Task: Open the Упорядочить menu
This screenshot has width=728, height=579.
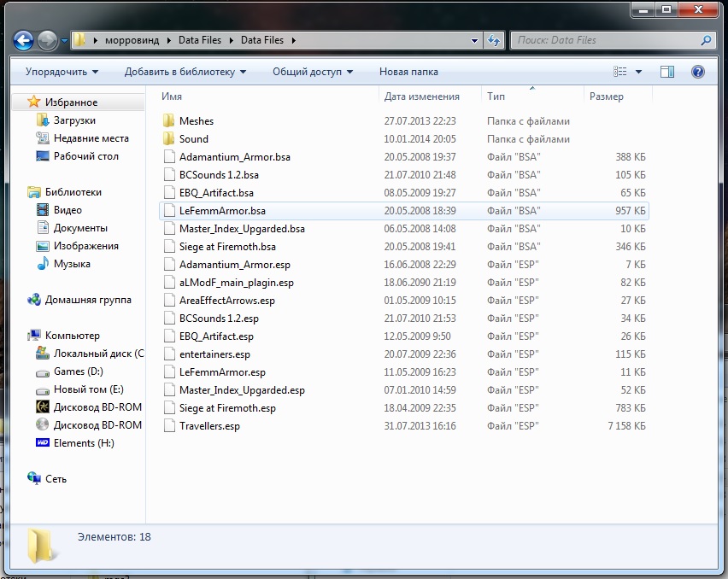Action: 62,72
